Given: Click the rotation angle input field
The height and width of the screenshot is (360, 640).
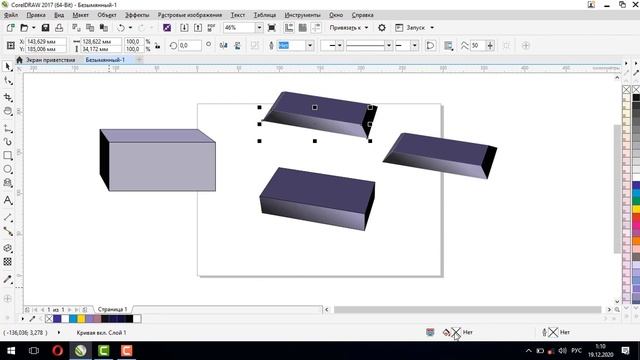Looking at the screenshot, I should (190, 45).
